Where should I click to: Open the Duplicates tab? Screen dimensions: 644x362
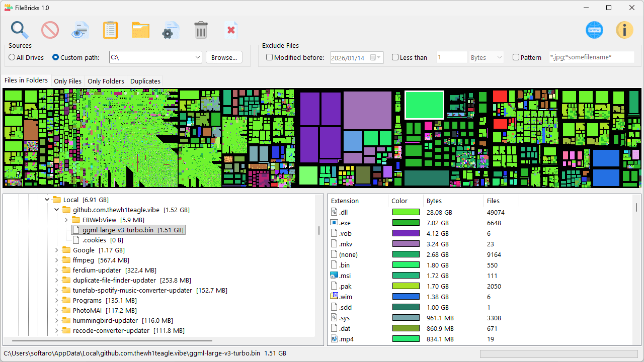click(145, 81)
